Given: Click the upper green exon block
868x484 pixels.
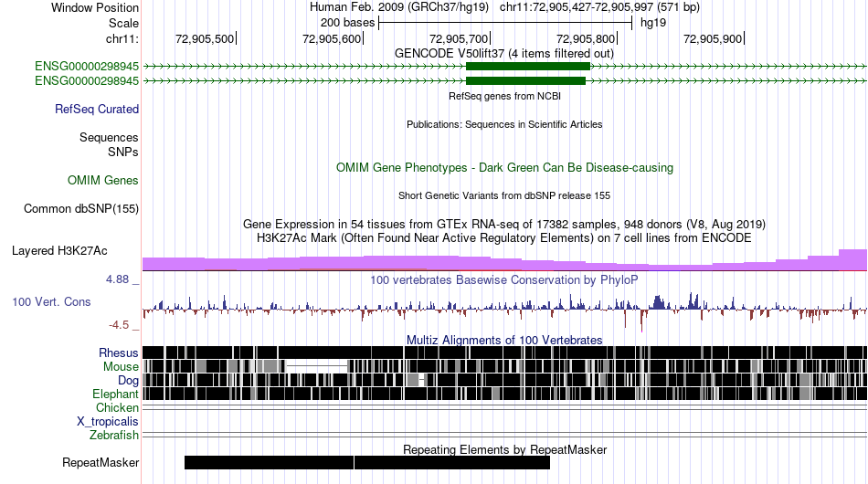Looking at the screenshot, I should (528, 67).
